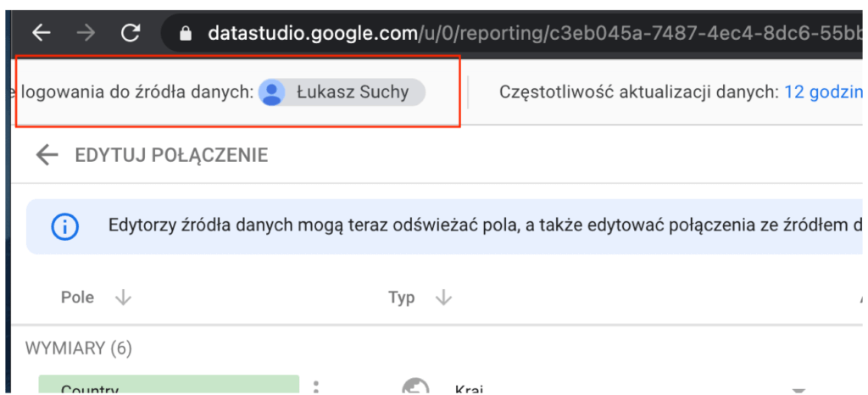The width and height of the screenshot is (868, 395).
Task: Click the WYMIARY (6) section header
Action: click(x=79, y=348)
